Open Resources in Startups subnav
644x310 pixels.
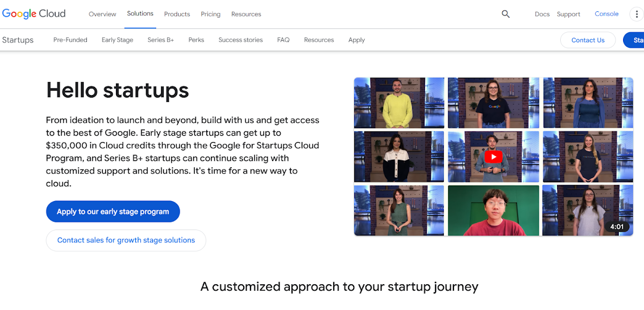pos(319,40)
